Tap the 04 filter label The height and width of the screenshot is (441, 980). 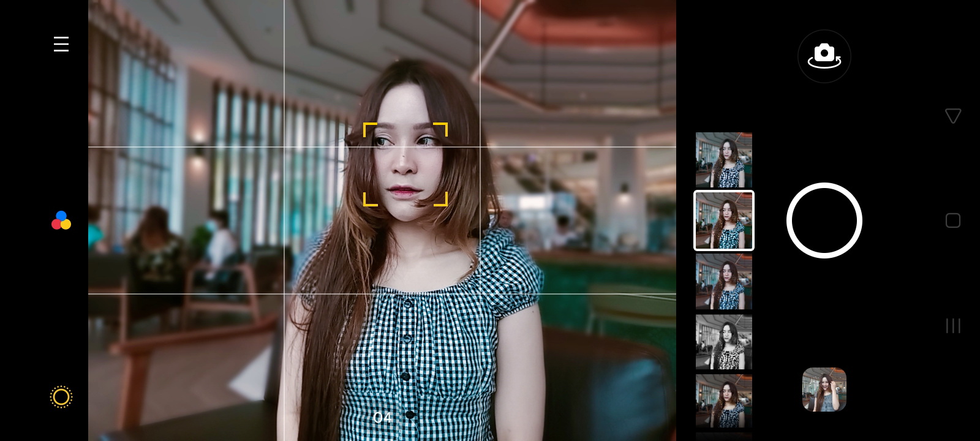tap(382, 418)
